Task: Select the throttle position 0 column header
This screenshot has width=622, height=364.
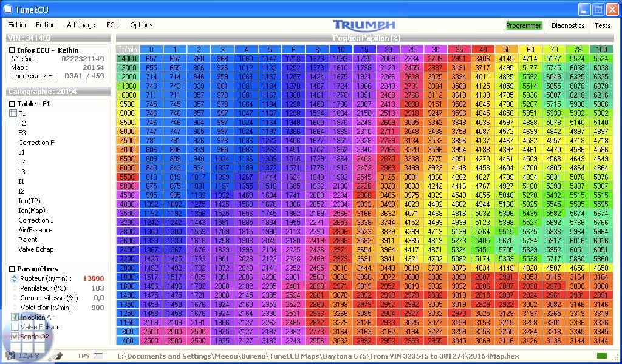Action: pos(151,50)
